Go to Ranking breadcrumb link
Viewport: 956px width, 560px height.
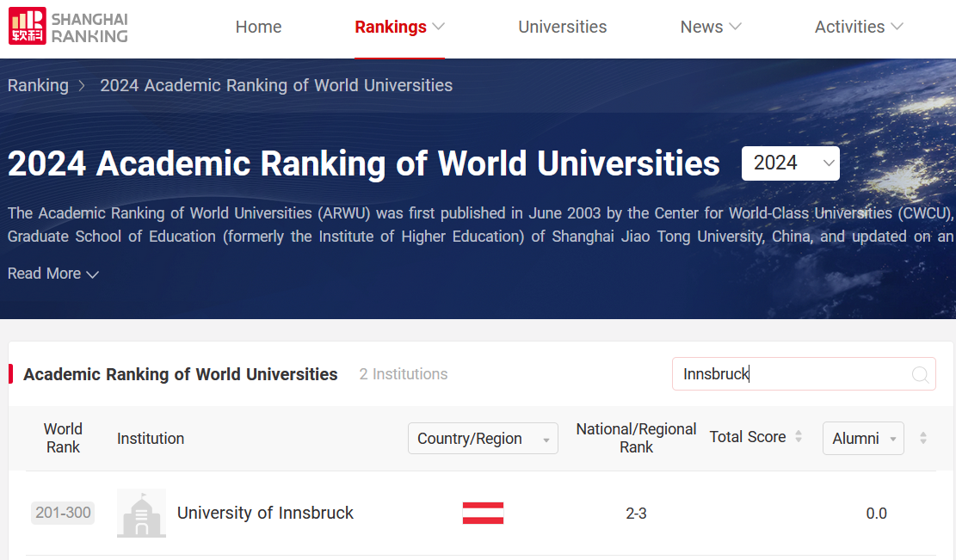(38, 85)
